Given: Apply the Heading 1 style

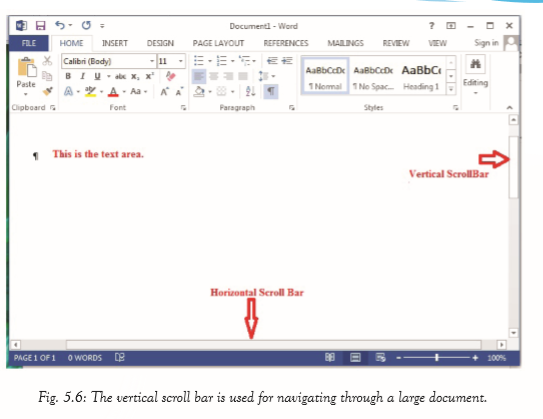Looking at the screenshot, I should (x=421, y=77).
